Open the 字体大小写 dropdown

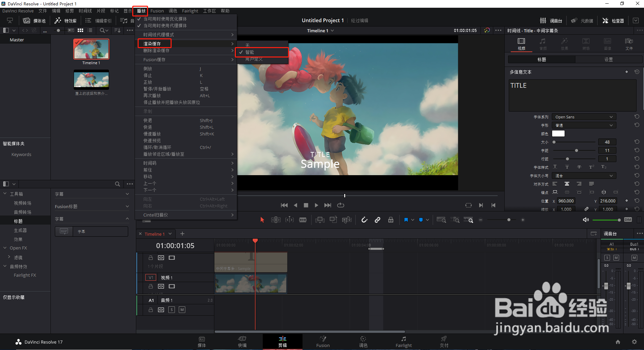(x=584, y=176)
